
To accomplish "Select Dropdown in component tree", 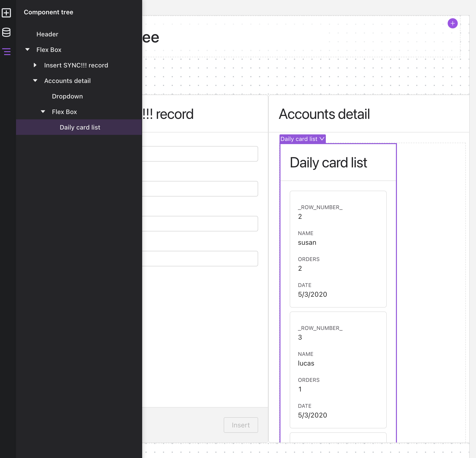I will tap(67, 96).
